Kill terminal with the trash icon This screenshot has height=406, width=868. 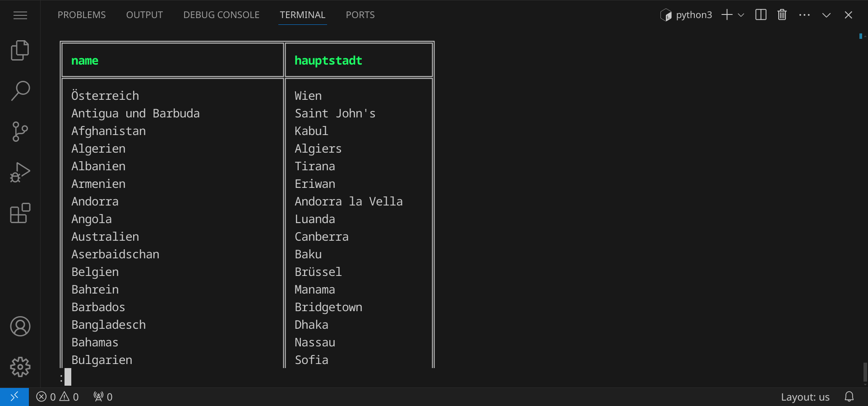(x=782, y=15)
